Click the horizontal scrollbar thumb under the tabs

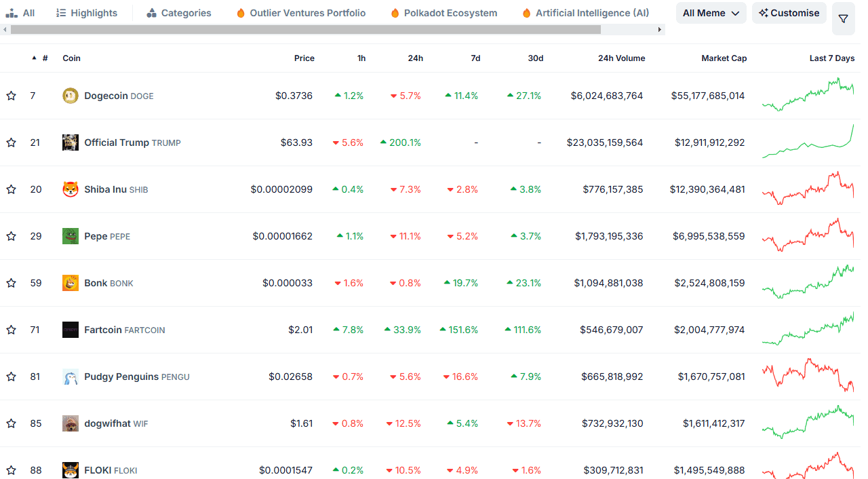pos(306,30)
